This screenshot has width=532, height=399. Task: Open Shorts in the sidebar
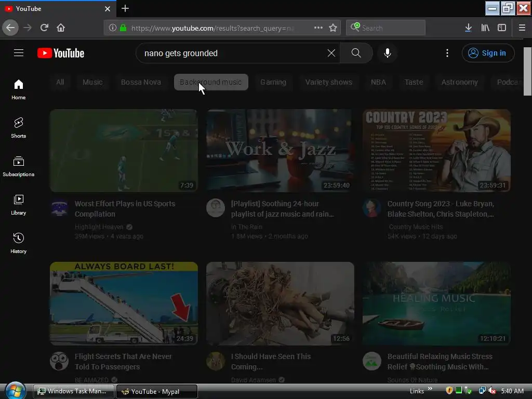[19, 128]
